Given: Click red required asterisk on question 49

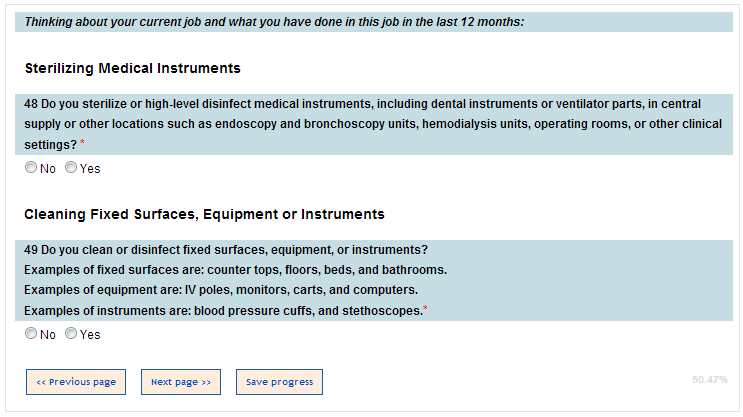Looking at the screenshot, I should click(x=425, y=310).
